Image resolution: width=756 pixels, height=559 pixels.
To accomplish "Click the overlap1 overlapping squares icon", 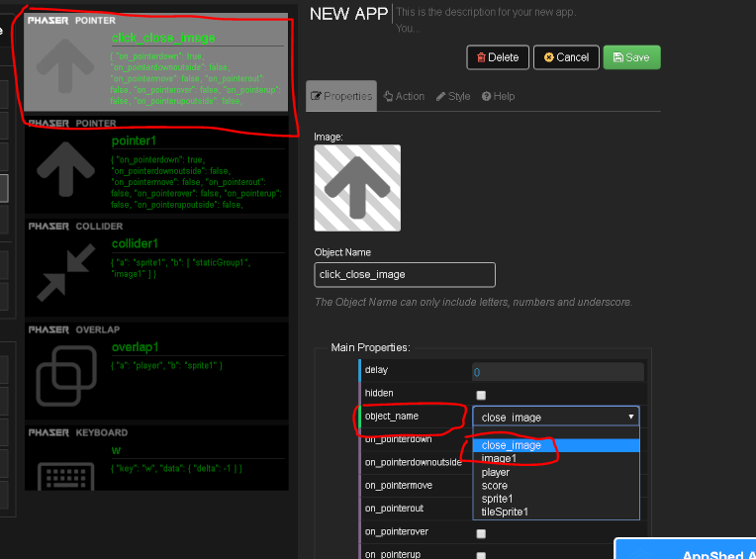I will click(66, 376).
